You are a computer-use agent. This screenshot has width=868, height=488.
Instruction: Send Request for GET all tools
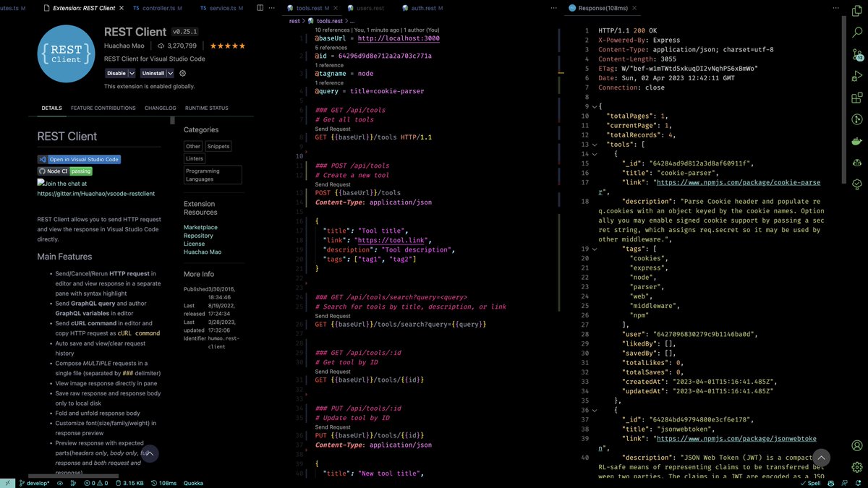(333, 128)
